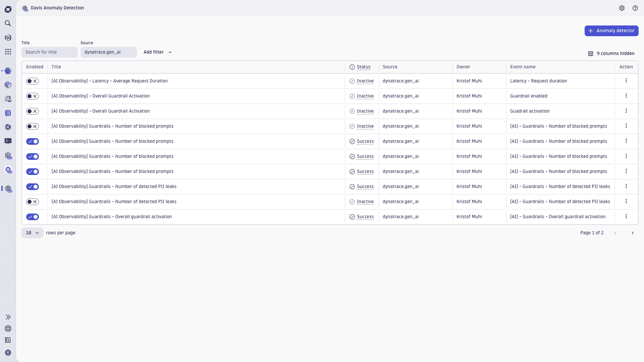The image size is (644, 362).
Task: Expand the sidebar with the double chevron
Action: tap(8, 317)
